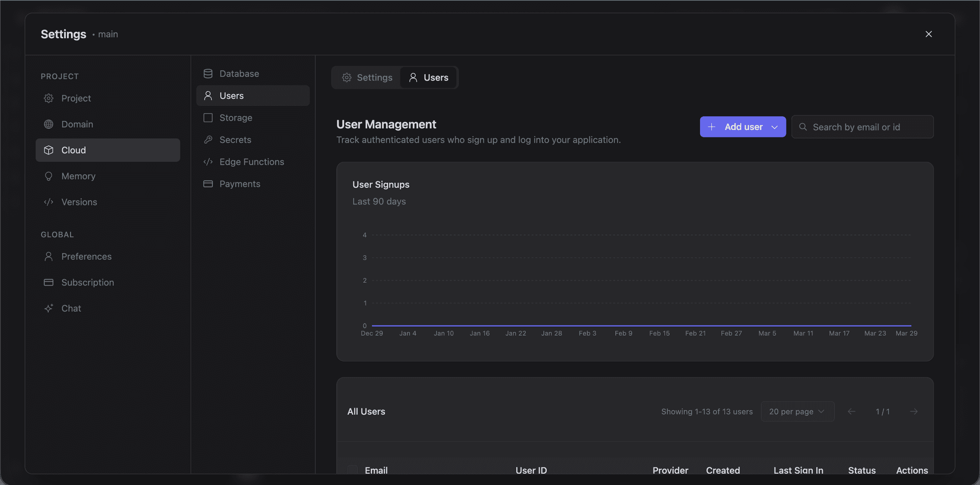This screenshot has height=485, width=980.
Task: Select Edge Functions in the Cloud submenu
Action: click(x=253, y=162)
